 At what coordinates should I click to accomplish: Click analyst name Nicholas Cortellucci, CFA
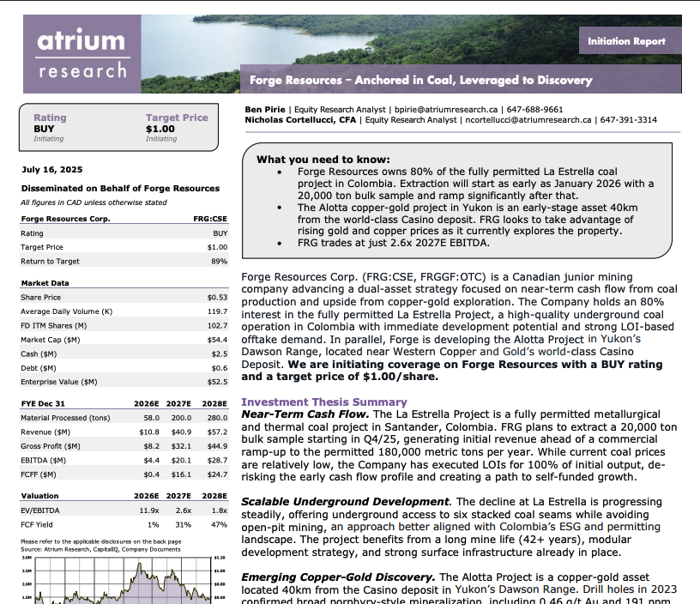point(300,119)
